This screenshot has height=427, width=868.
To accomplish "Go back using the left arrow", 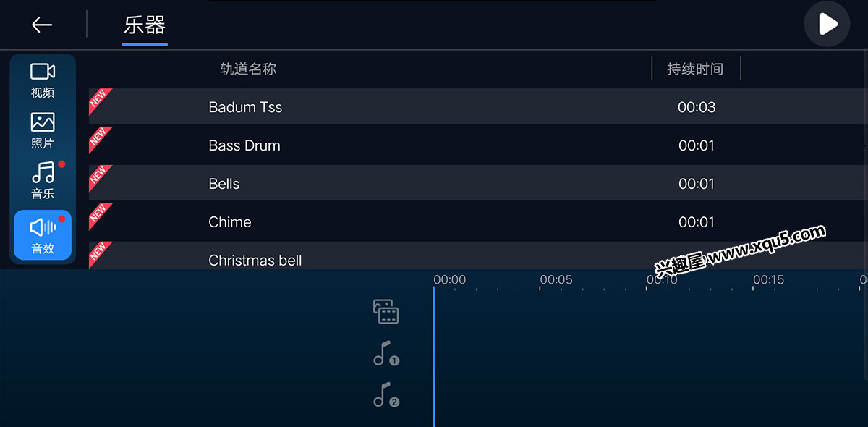I will coord(42,25).
